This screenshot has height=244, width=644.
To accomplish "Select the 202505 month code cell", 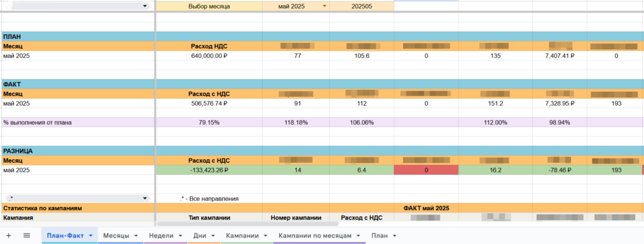I will tap(362, 6).
